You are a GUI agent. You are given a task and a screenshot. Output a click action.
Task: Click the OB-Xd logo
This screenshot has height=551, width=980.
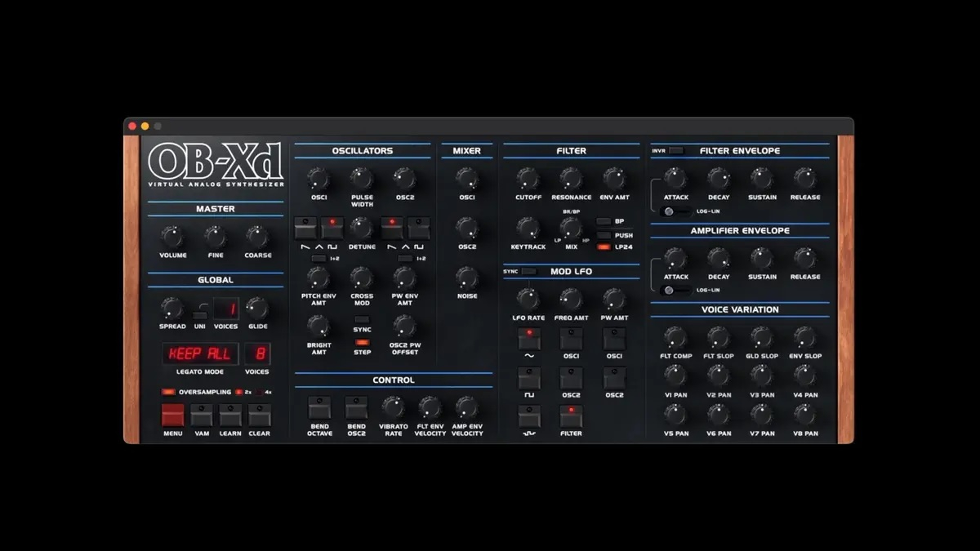[216, 162]
